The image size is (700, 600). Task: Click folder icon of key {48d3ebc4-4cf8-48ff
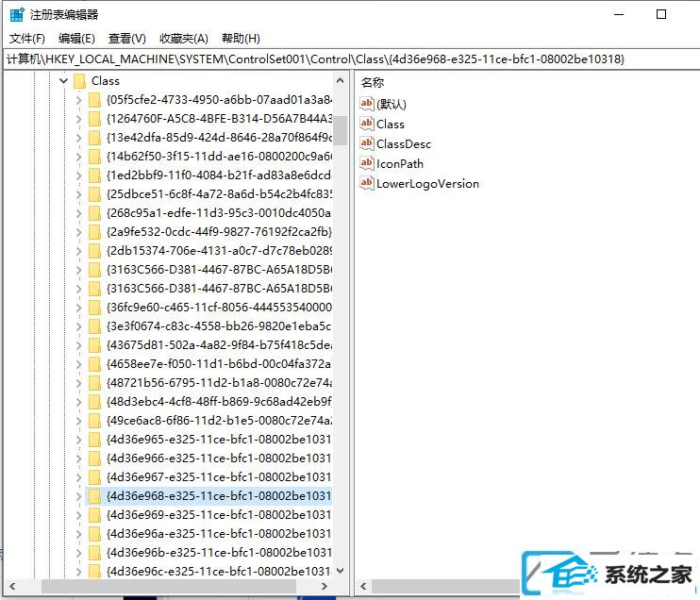coord(94,401)
